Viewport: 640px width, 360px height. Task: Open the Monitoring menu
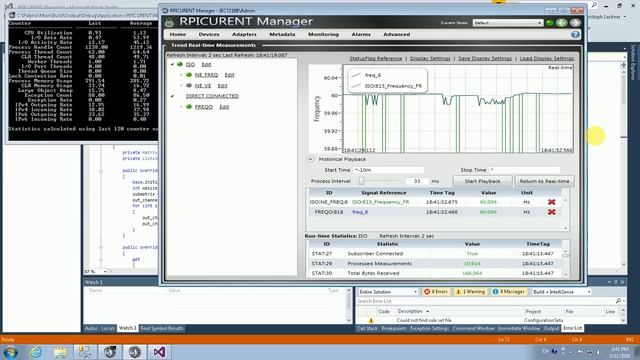point(323,35)
